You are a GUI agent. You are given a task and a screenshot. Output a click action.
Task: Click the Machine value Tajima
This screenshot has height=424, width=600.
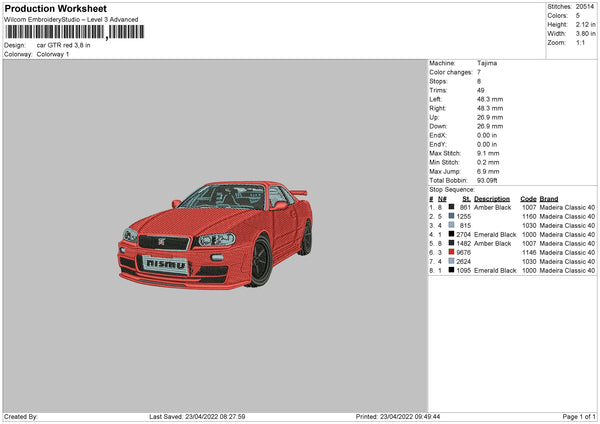click(x=487, y=63)
